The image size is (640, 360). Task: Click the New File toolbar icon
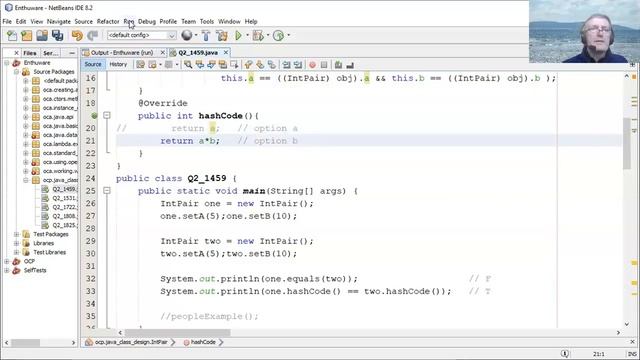click(x=12, y=36)
